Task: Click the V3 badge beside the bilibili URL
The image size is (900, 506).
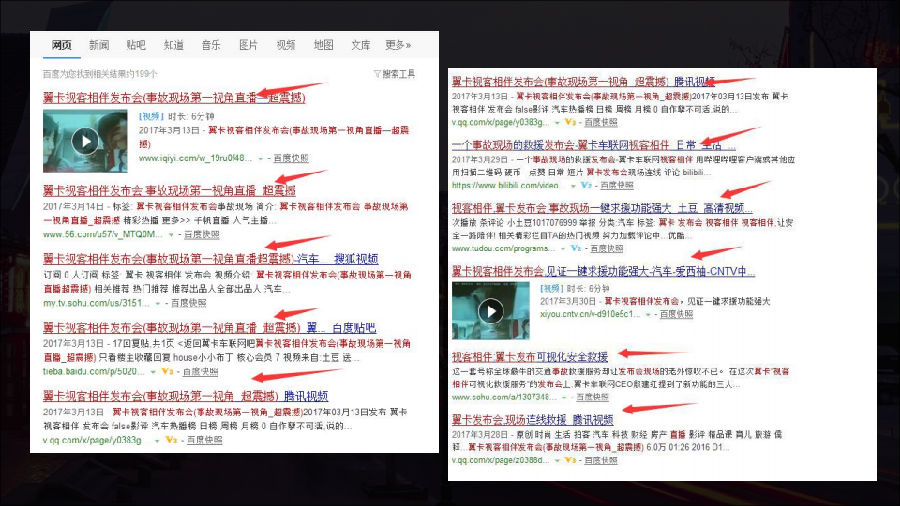Action: (582, 185)
